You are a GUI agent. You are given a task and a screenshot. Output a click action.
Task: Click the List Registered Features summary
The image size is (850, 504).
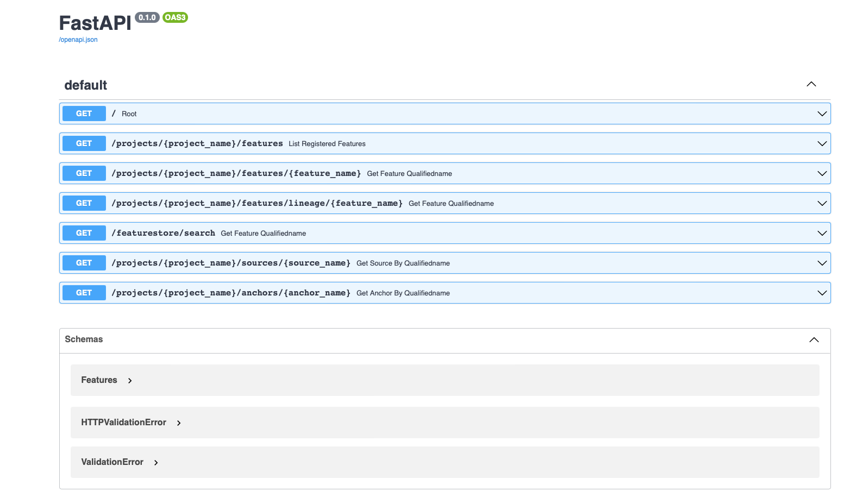point(327,143)
